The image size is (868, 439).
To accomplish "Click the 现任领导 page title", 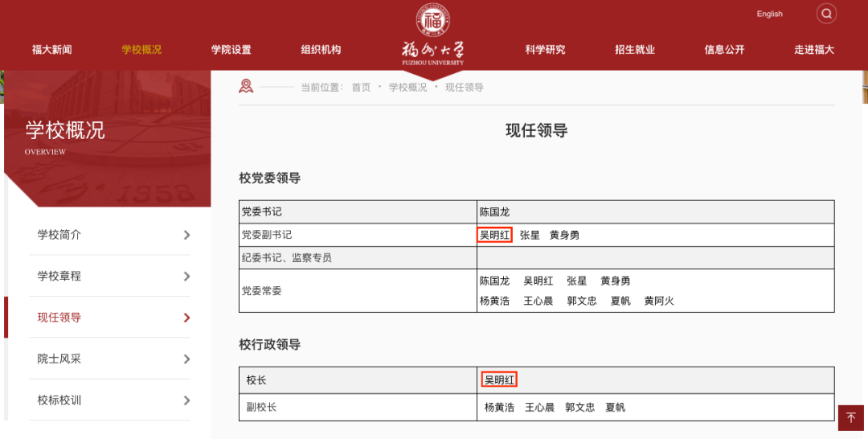I will pyautogui.click(x=536, y=130).
